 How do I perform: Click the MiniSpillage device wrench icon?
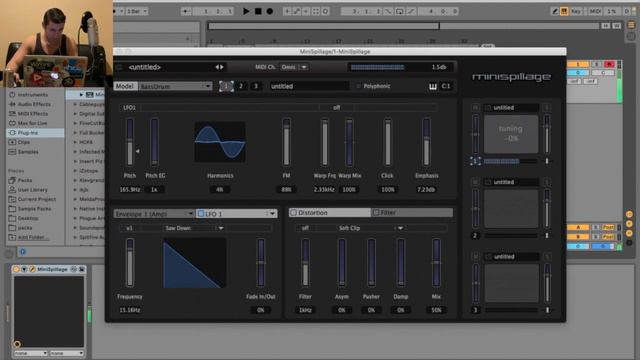[32, 269]
